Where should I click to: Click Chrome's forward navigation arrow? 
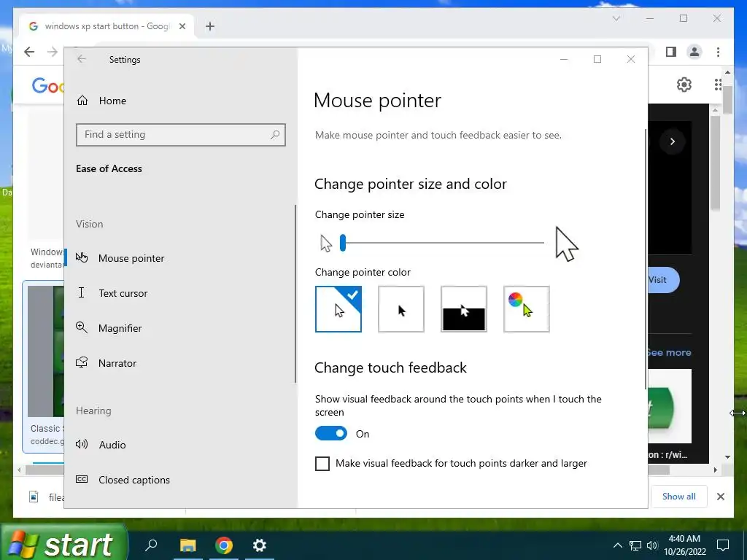click(x=53, y=52)
